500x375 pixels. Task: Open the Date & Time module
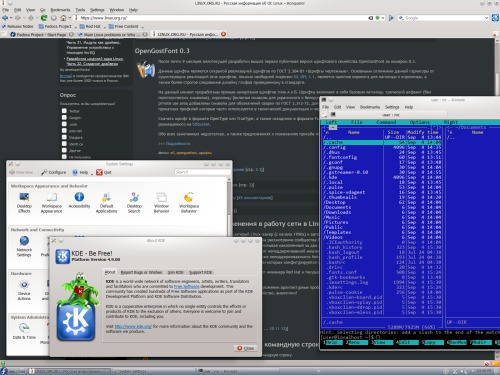[24, 331]
